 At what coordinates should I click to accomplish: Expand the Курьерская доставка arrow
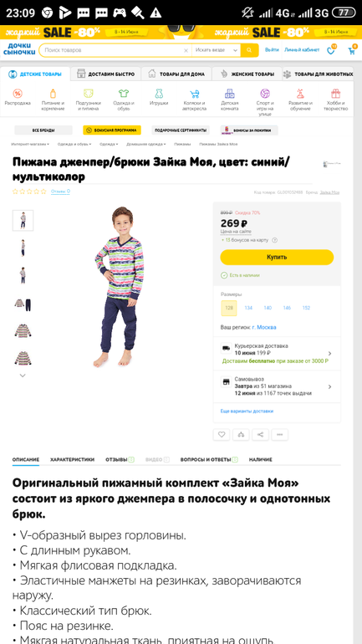pyautogui.click(x=330, y=353)
